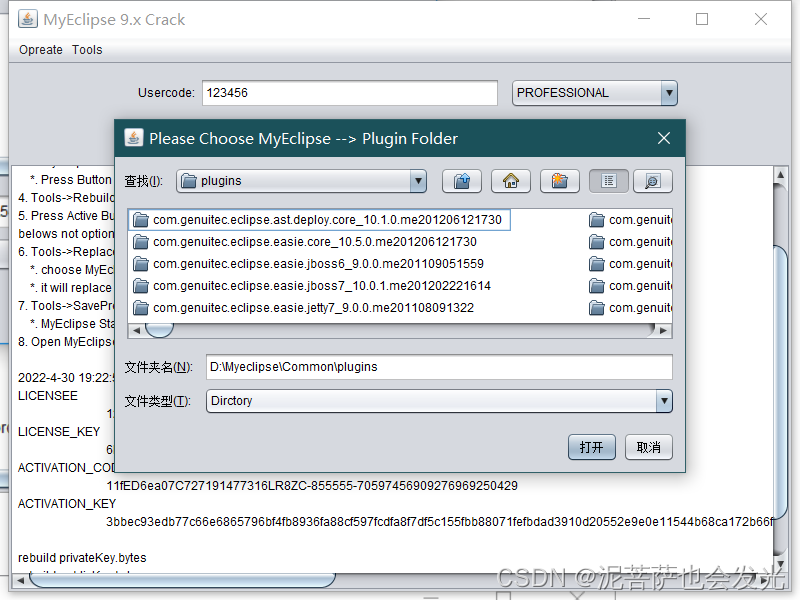
Task: Click folder icon of easie.jboss6 entry
Action: [141, 264]
